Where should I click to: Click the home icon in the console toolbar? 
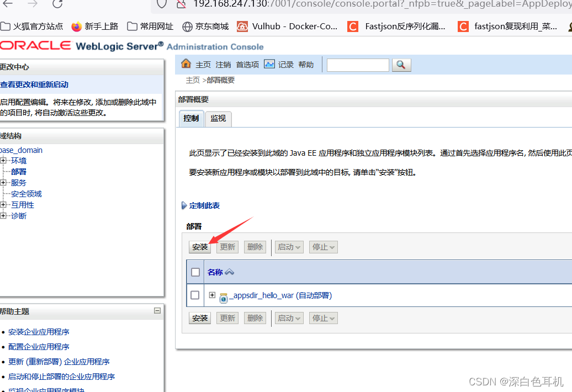(186, 64)
